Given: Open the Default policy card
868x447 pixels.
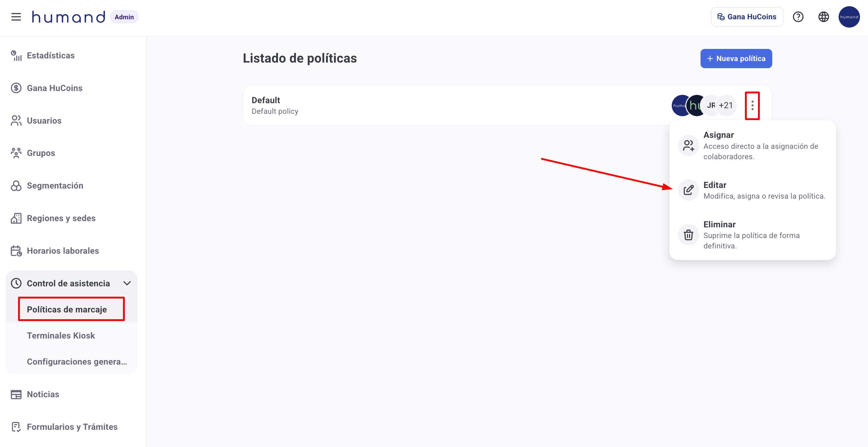Looking at the screenshot, I should click(x=404, y=106).
